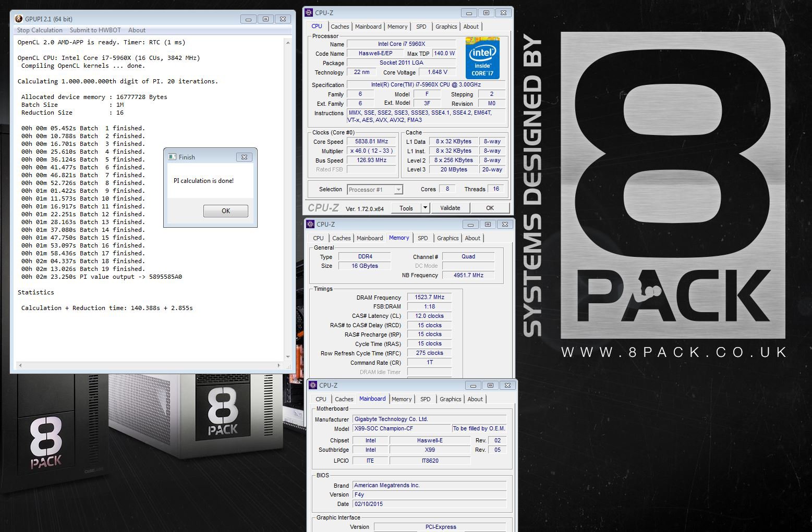This screenshot has height=532, width=812.
Task: Switch to the Mainboard tab in the CPU-Z processor window
Action: (368, 27)
